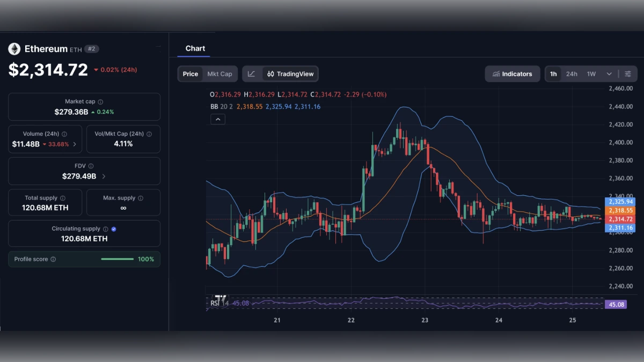Click the Profile score progress bar
644x362 pixels.
pos(118,259)
